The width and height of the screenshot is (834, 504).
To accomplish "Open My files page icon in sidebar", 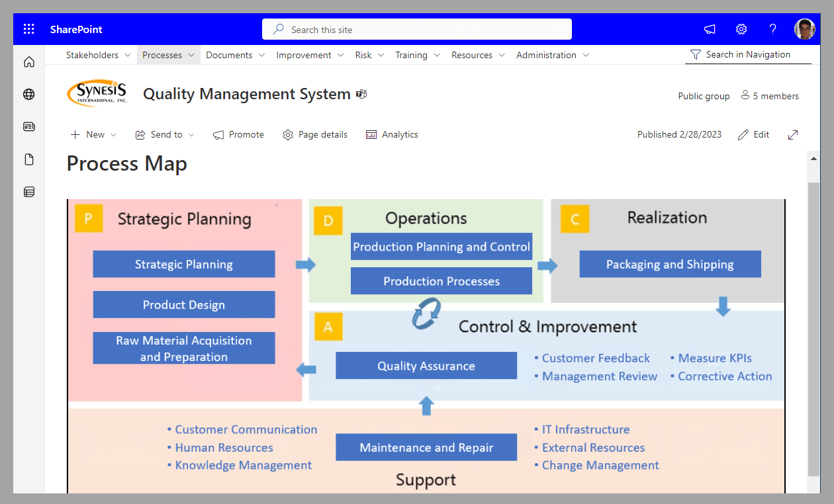I will (29, 159).
